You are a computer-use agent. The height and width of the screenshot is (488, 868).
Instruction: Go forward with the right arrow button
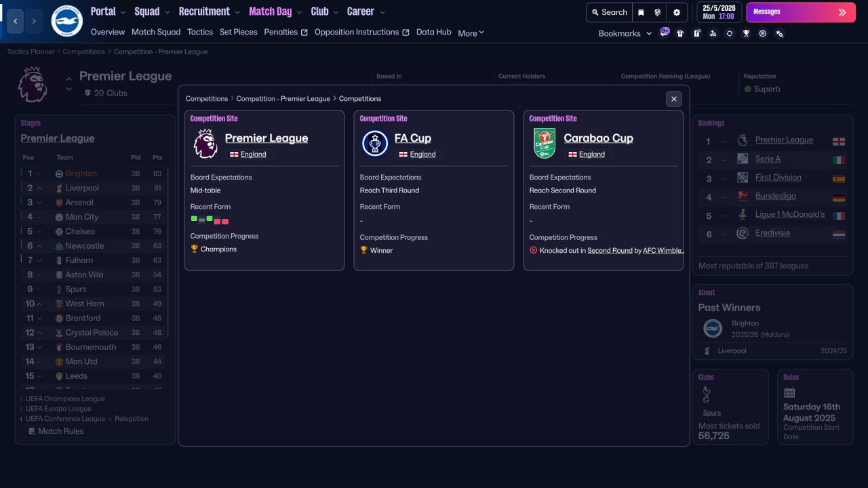34,22
